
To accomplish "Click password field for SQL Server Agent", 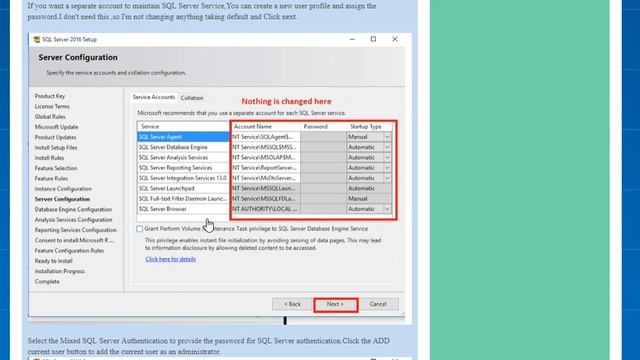I will (x=323, y=137).
